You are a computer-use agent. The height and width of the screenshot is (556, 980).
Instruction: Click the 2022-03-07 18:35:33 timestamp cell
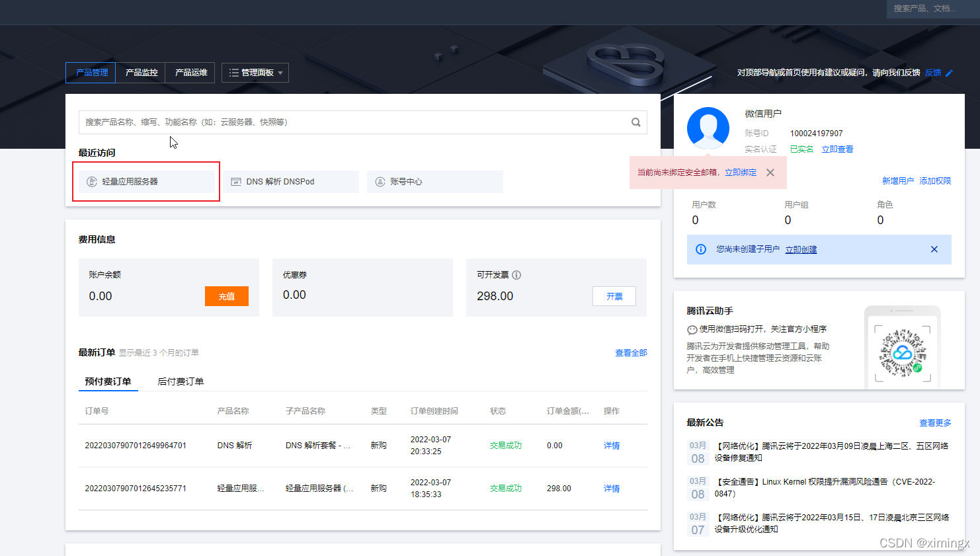(430, 489)
